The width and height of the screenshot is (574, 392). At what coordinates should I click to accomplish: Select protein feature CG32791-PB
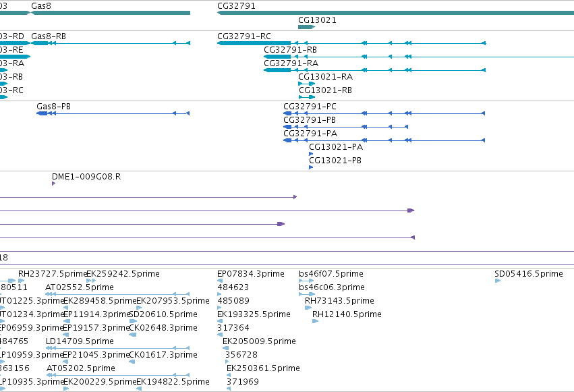[x=345, y=127]
